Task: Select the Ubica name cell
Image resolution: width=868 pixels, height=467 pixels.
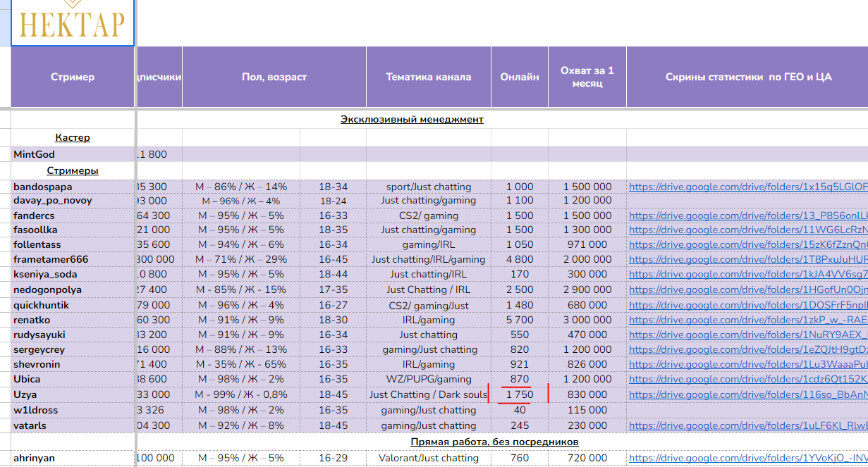Action: click(73, 379)
